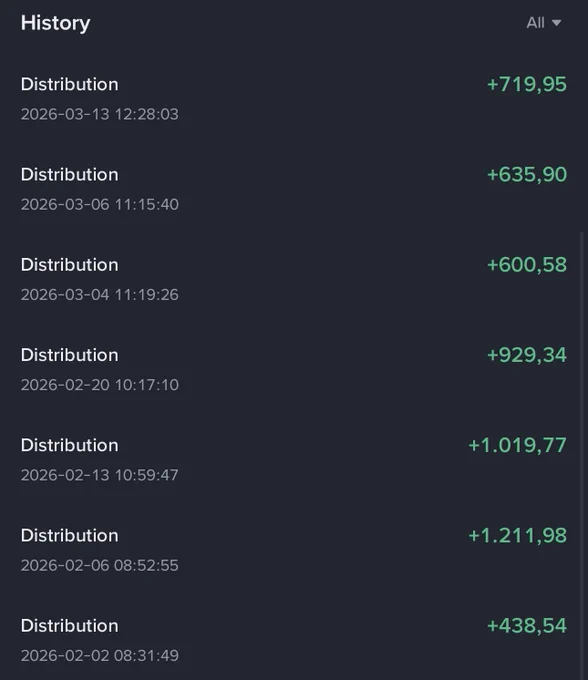
Task: Open the Distribution entry dated 2026-02-02
Action: [294, 640]
